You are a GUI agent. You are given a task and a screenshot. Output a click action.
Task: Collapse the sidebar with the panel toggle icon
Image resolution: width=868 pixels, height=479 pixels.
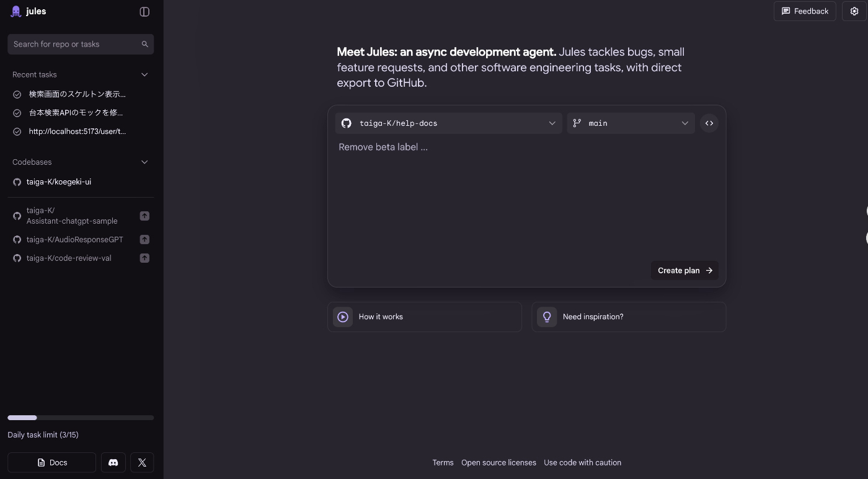point(144,12)
